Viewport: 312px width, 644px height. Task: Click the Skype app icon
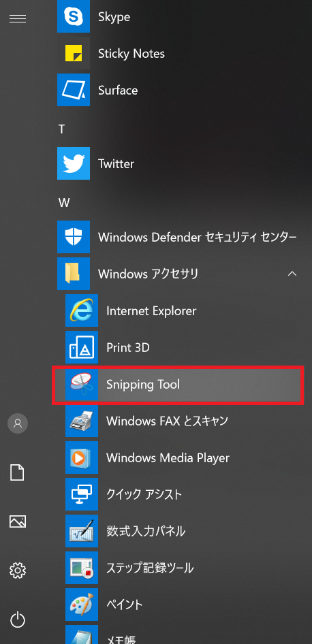(x=74, y=16)
